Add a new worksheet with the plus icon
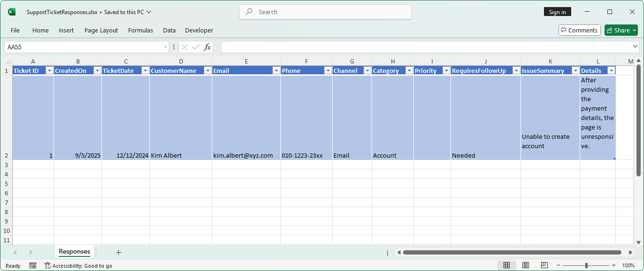 [118, 253]
